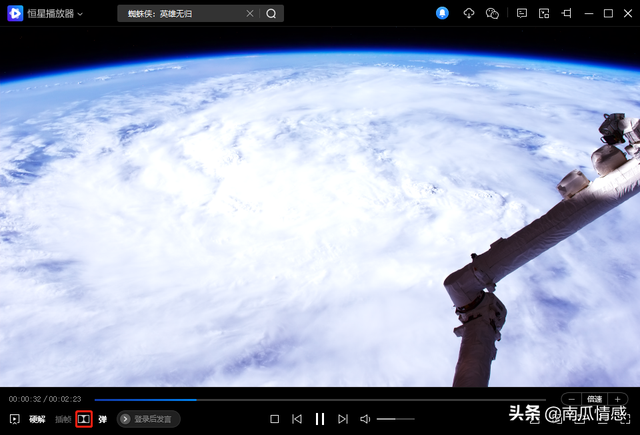
Task: Maximize the player window
Action: pyautogui.click(x=608, y=13)
